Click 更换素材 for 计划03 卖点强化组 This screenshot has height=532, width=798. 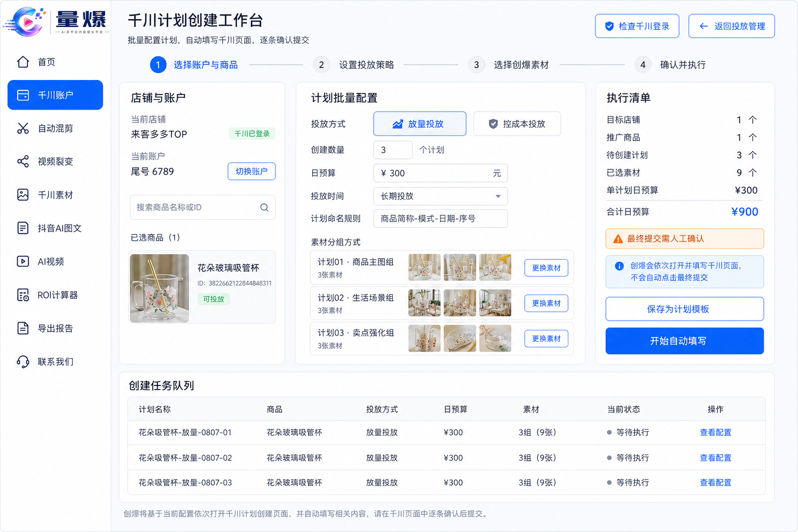point(546,339)
